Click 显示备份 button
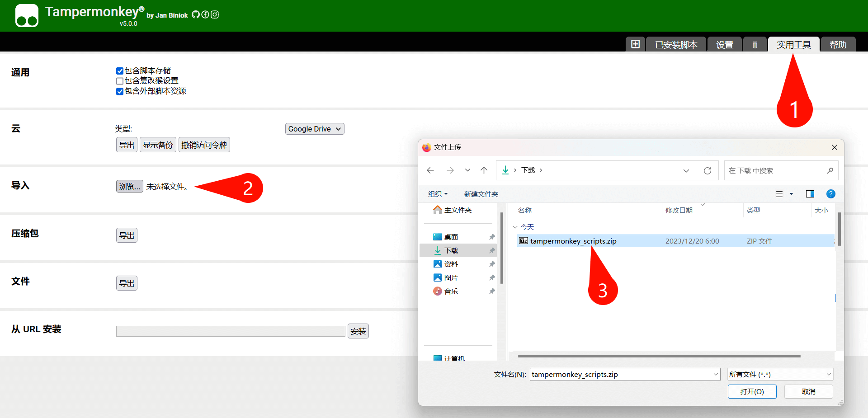 coord(158,145)
